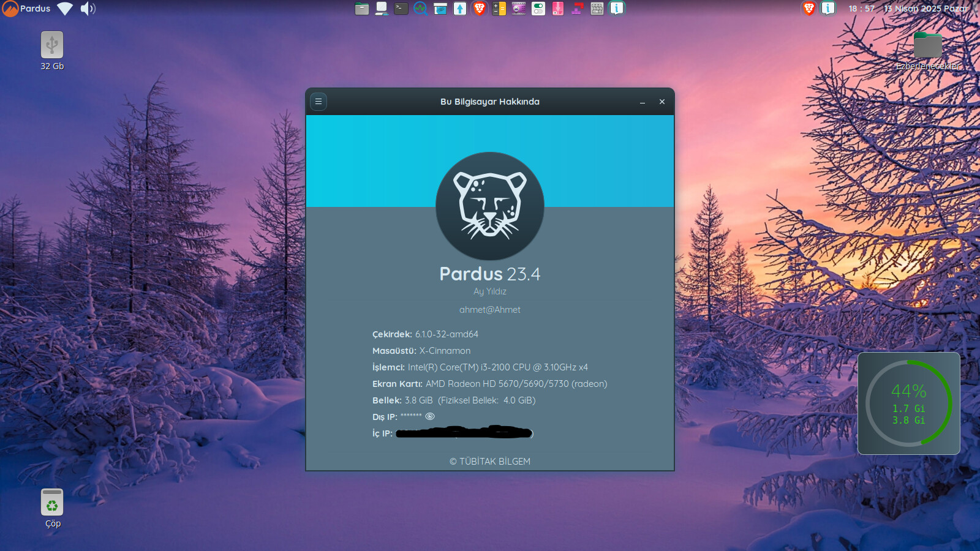The height and width of the screenshot is (551, 980).
Task: Open calendar from the date and clock
Action: pos(908,9)
